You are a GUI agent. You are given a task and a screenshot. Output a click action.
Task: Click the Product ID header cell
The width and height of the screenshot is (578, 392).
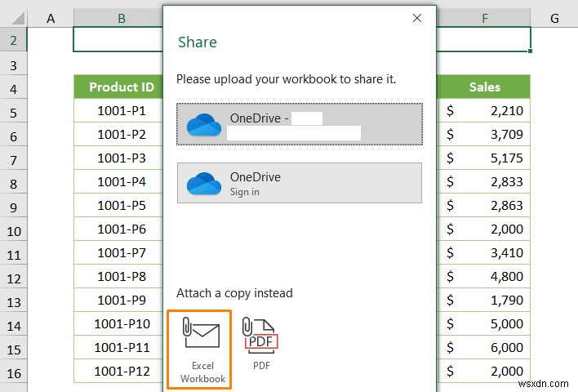pyautogui.click(x=121, y=87)
